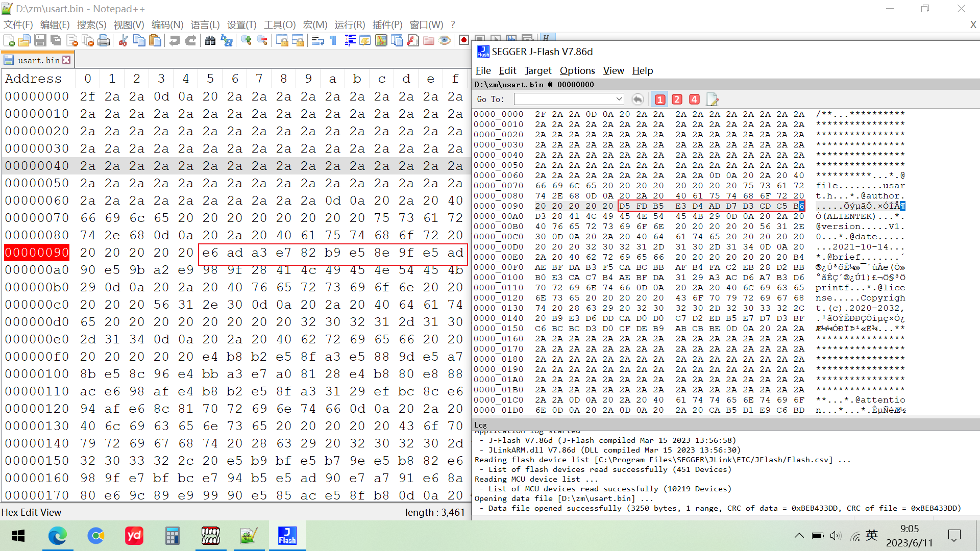Screen dimensions: 980x551
Task: Copy selection using toolbar icon
Action: tap(139, 40)
